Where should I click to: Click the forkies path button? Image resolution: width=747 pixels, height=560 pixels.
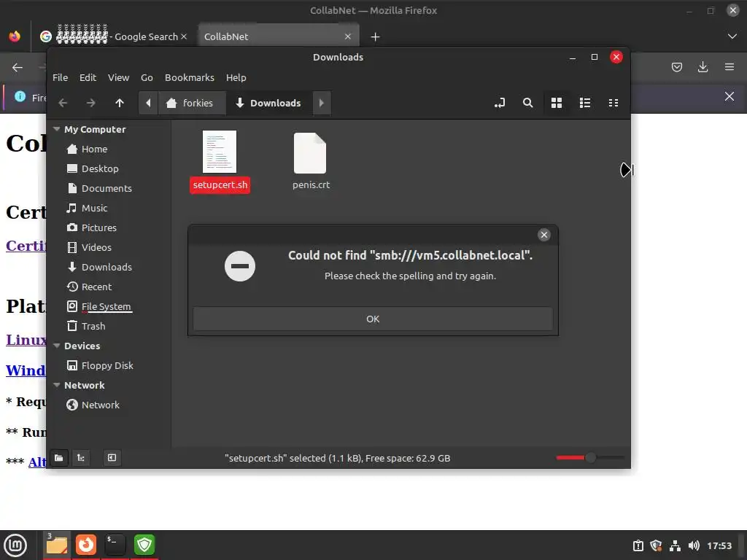click(191, 103)
